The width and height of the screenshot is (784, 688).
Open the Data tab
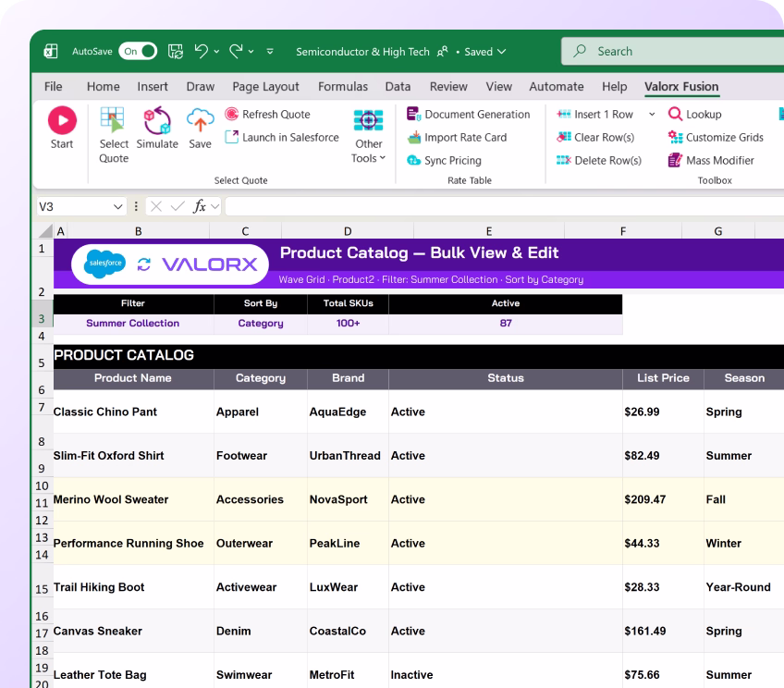pyautogui.click(x=398, y=87)
